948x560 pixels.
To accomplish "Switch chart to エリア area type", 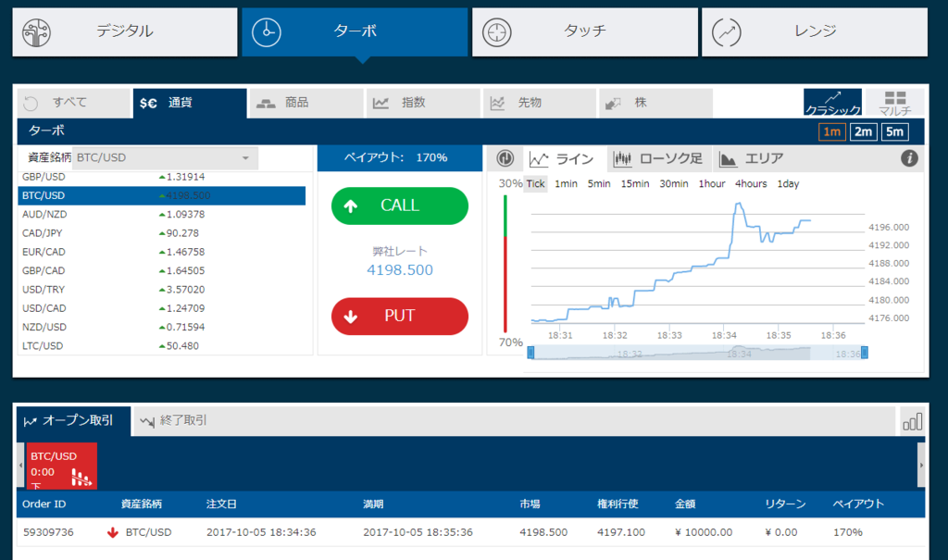I will [x=752, y=159].
